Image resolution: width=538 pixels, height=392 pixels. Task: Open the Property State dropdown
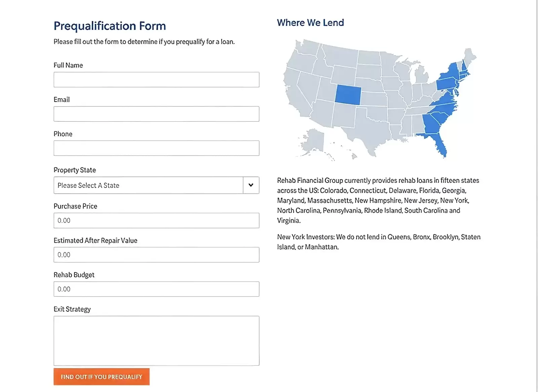pyautogui.click(x=148, y=185)
